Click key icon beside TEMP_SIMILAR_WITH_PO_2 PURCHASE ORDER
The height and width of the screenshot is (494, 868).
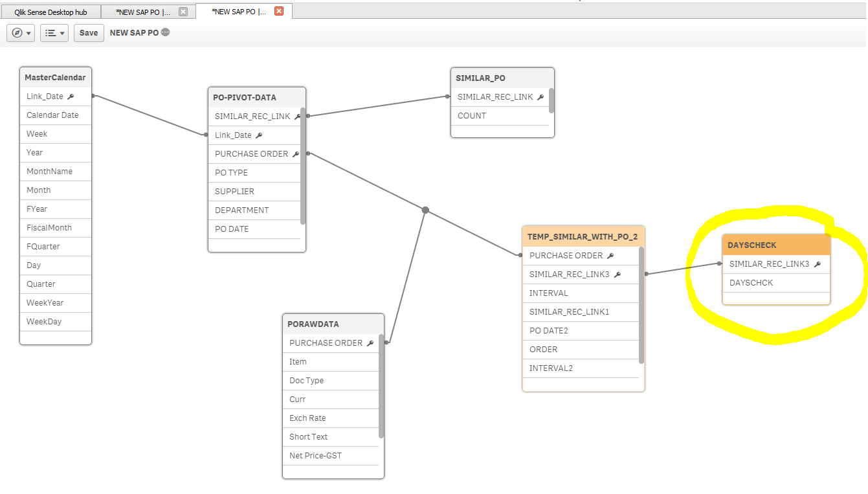tap(610, 256)
